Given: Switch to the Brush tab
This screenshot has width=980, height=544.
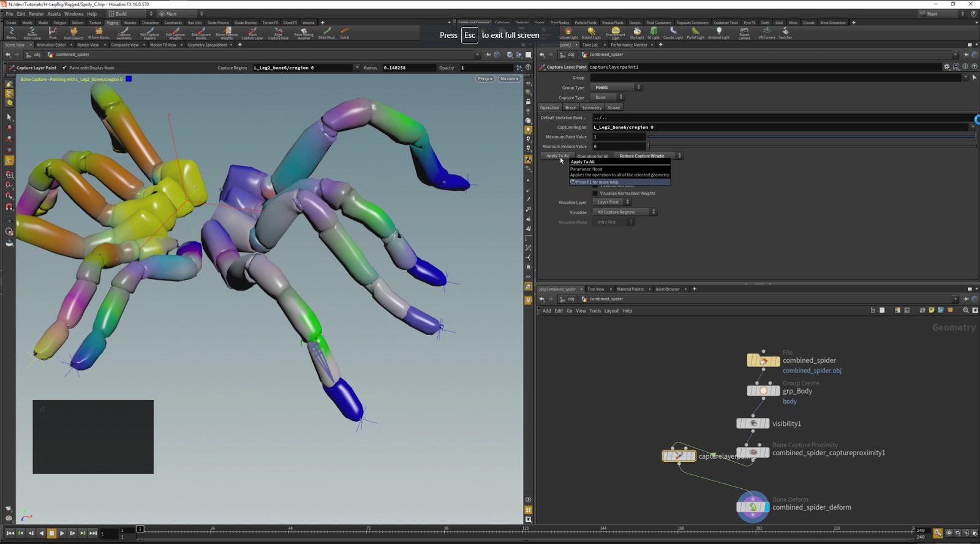Looking at the screenshot, I should [x=571, y=108].
